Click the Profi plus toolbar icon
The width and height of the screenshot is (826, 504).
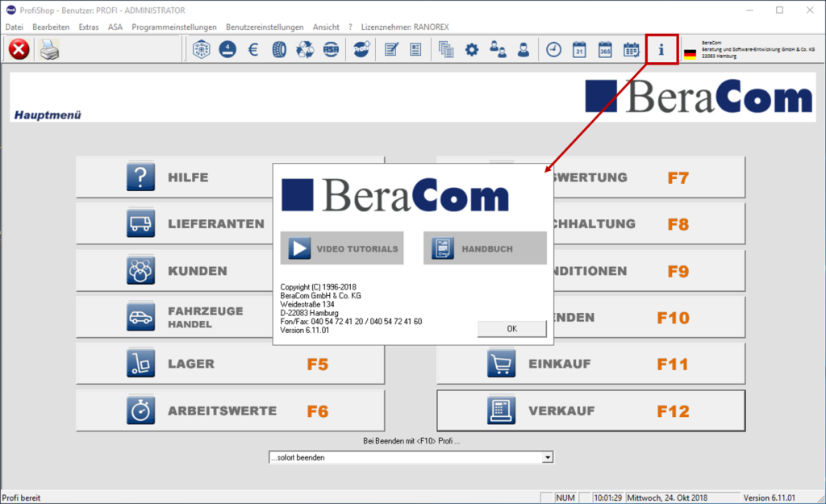pos(361,49)
